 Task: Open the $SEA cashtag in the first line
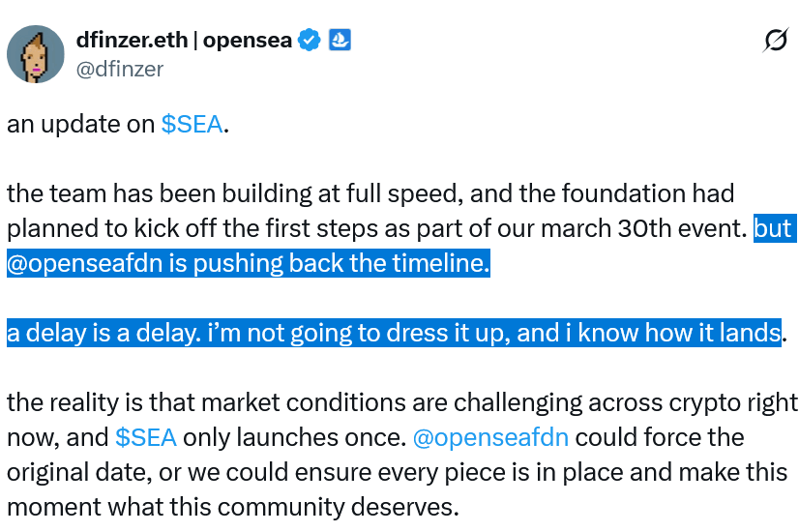(x=192, y=124)
